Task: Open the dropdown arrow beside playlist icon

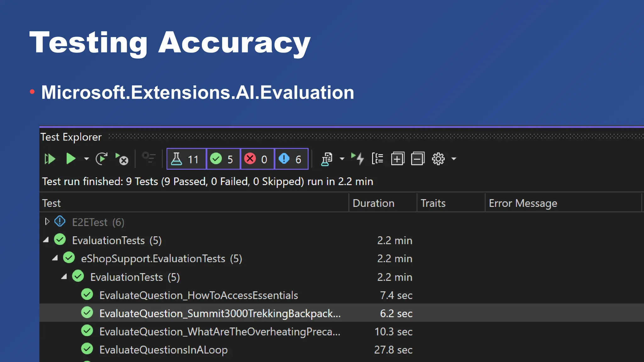Action: [342, 159]
